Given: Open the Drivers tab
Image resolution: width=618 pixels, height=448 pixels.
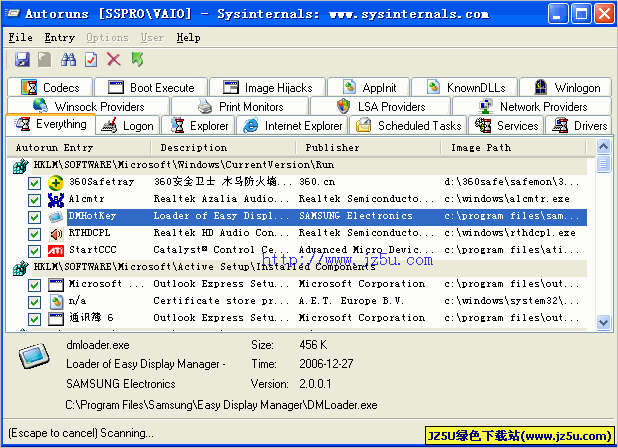Looking at the screenshot, I should point(579,126).
